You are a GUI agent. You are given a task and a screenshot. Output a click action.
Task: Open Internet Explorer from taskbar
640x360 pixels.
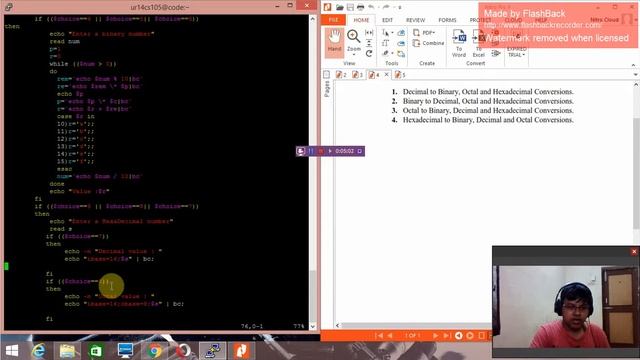point(39,351)
